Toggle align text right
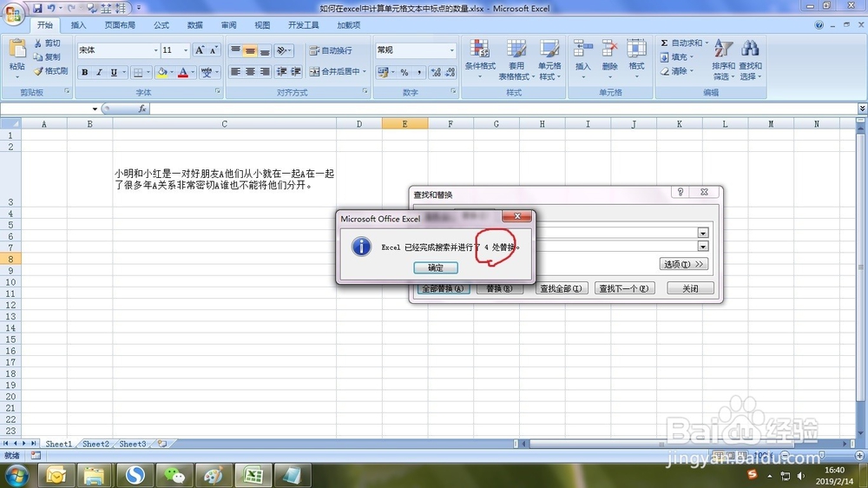 [x=265, y=72]
